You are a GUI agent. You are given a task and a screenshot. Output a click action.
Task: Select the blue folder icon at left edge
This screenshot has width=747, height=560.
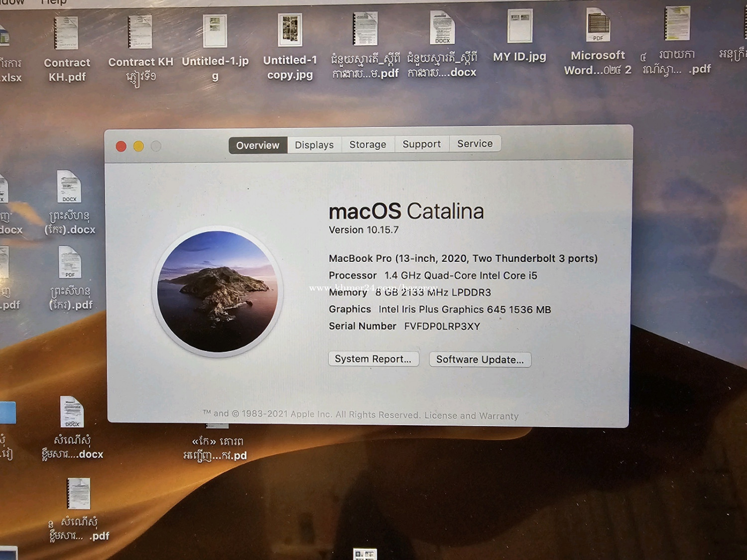coord(7,413)
